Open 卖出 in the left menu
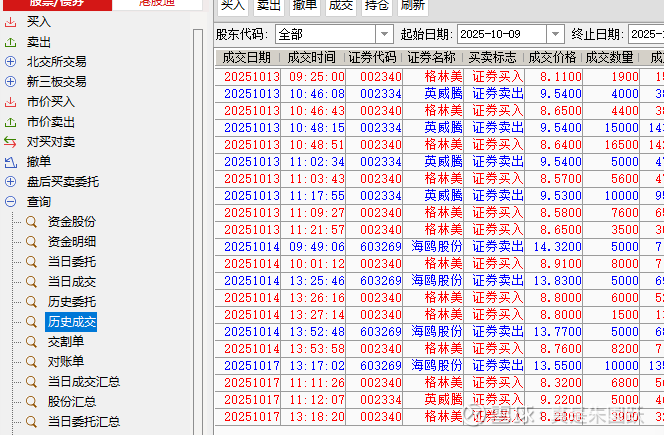Viewport: 664px width, 435px height. [x=39, y=42]
